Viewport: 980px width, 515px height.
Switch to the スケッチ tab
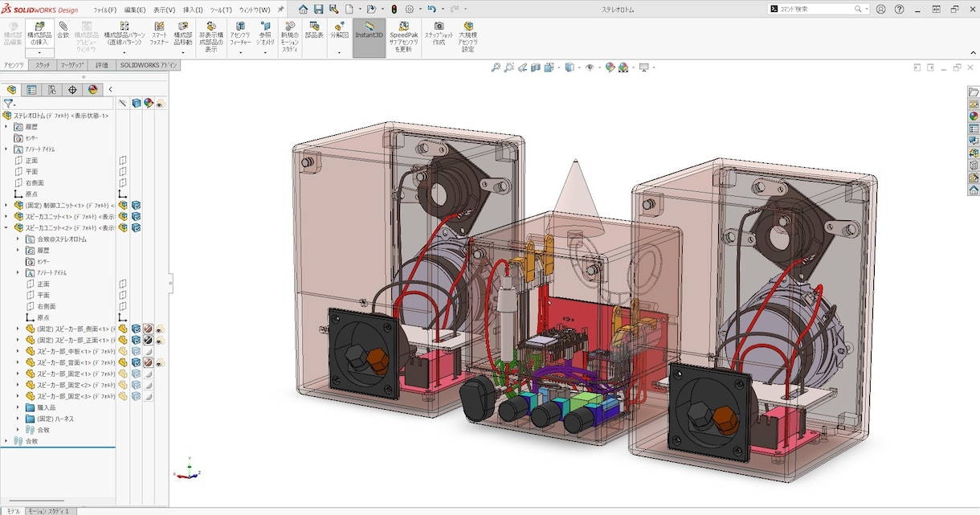click(x=43, y=65)
